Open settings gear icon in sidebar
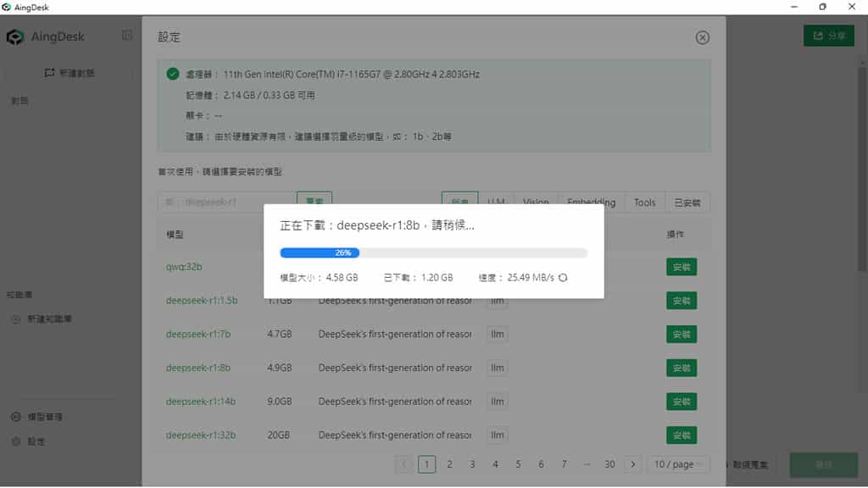Screen dimensions: 868x488 coord(16,441)
